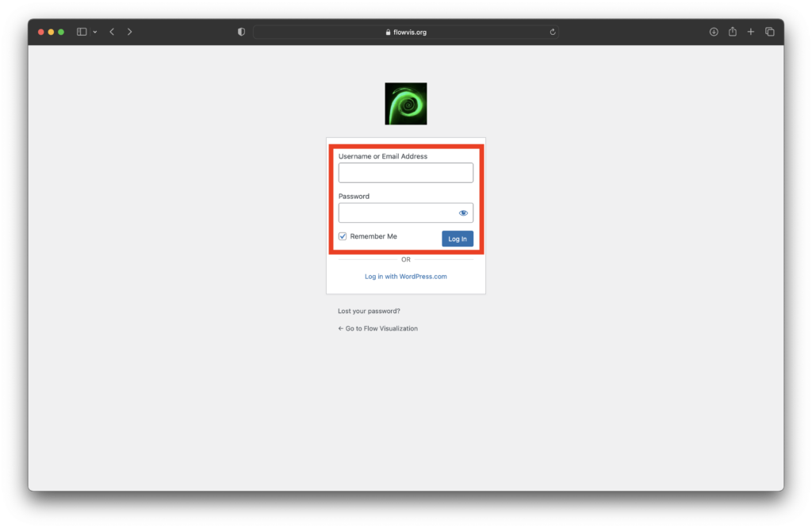Image resolution: width=812 pixels, height=528 pixels.
Task: Open the sidebar dropdown chevron
Action: tap(95, 32)
